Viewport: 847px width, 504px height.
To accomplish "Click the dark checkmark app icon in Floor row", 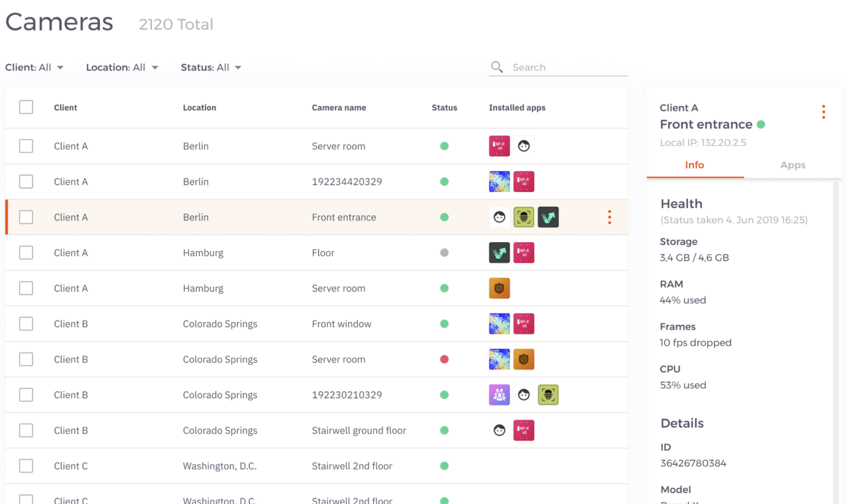I will 499,253.
